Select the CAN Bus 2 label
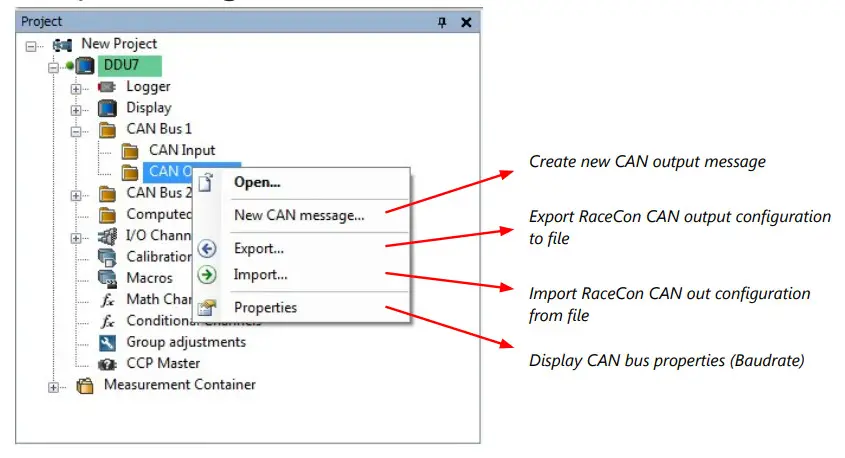 pos(159,193)
